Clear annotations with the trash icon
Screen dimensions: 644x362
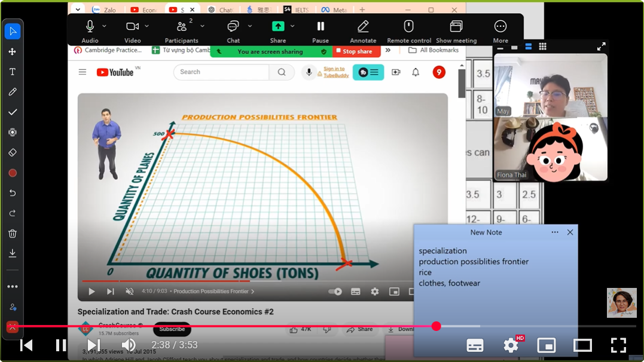pyautogui.click(x=13, y=234)
